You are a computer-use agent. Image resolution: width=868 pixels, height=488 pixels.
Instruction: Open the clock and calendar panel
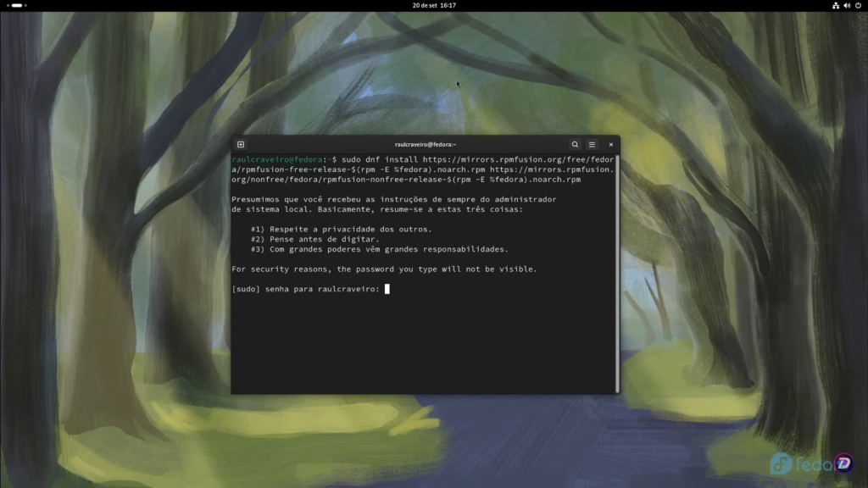434,6
